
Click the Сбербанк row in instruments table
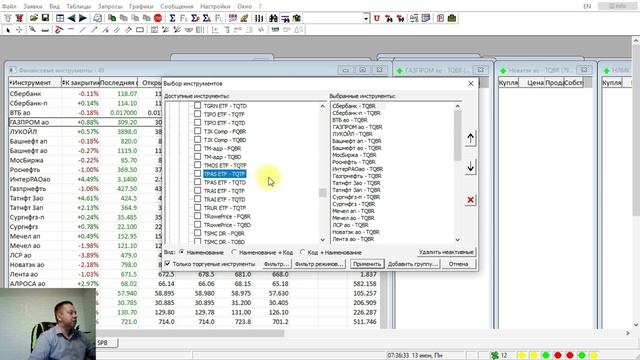[x=85, y=93]
